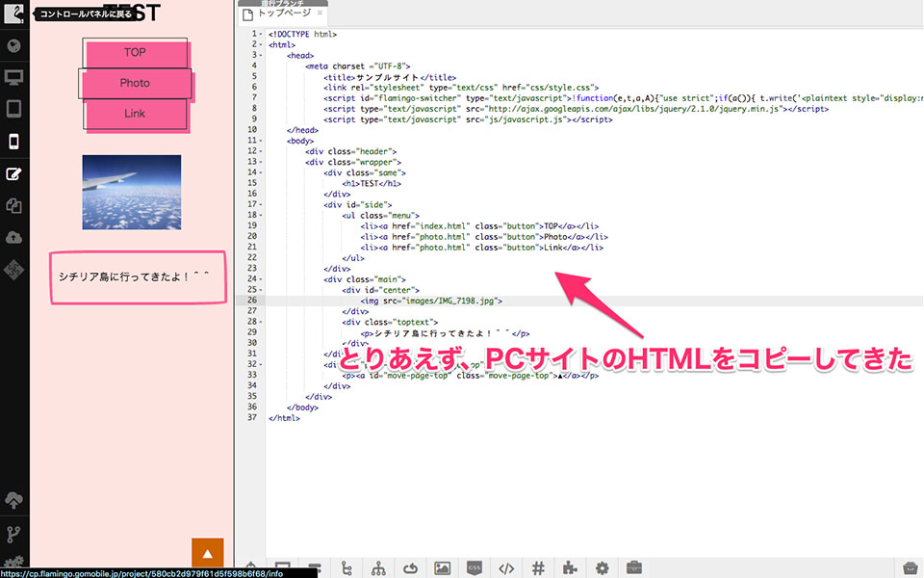Close the トップページ tab
924x578 pixels.
click(320, 13)
